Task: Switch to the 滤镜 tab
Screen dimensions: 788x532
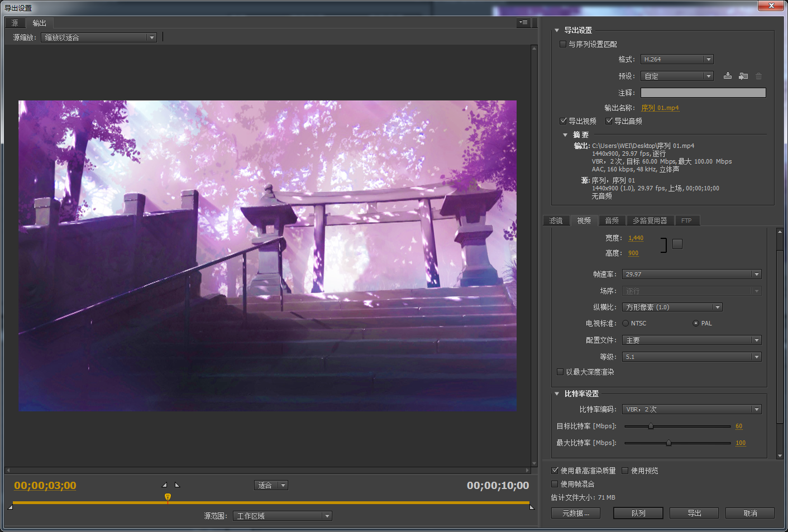Action: [556, 221]
